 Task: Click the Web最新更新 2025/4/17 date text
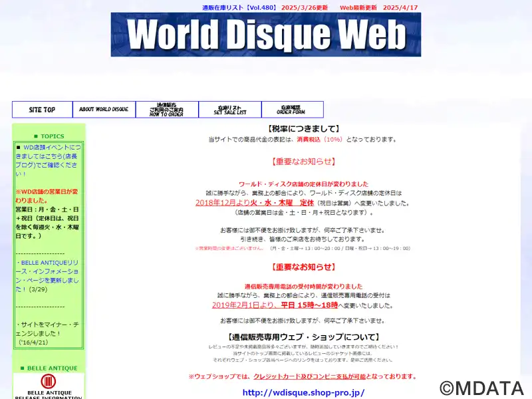click(x=378, y=7)
